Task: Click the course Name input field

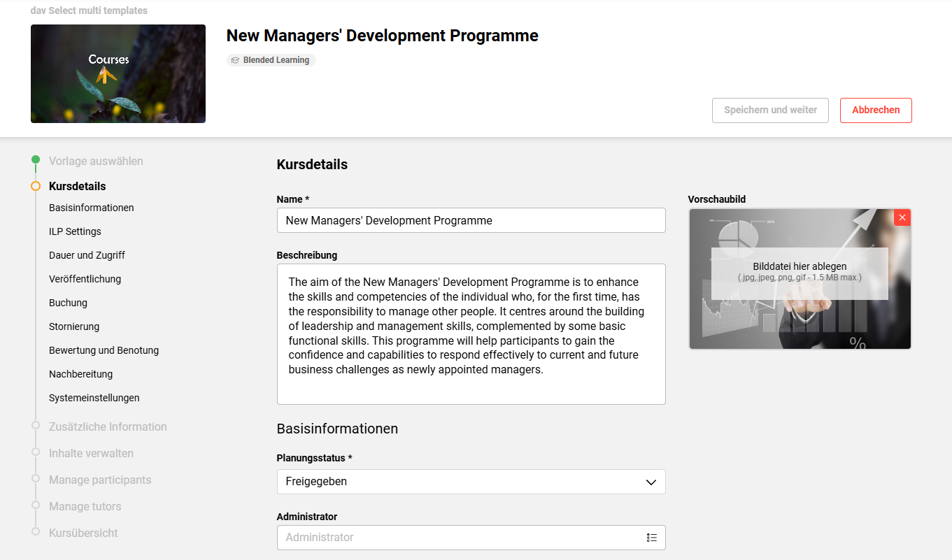Action: (x=471, y=220)
